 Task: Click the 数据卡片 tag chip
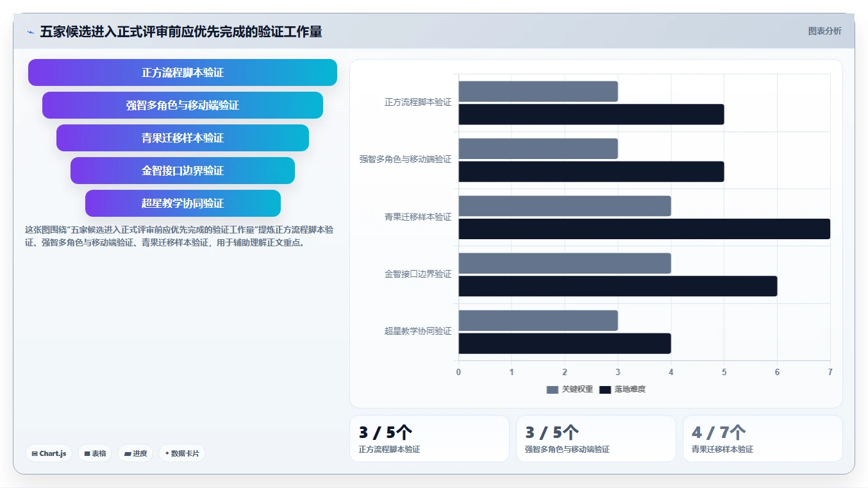coord(182,453)
